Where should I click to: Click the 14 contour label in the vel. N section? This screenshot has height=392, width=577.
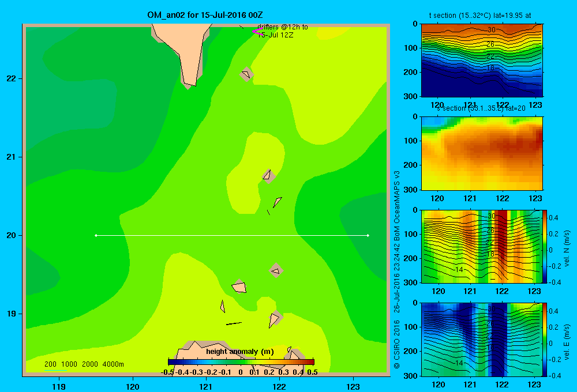click(x=459, y=270)
